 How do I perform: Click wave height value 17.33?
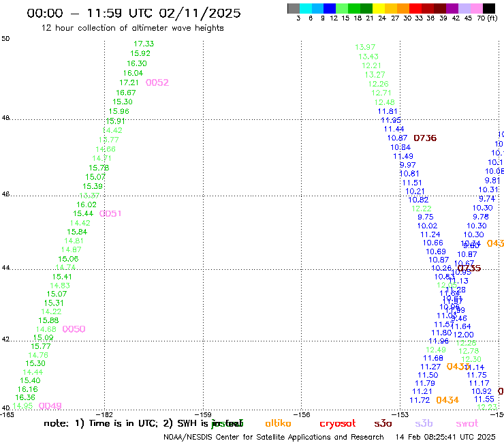[x=144, y=44]
